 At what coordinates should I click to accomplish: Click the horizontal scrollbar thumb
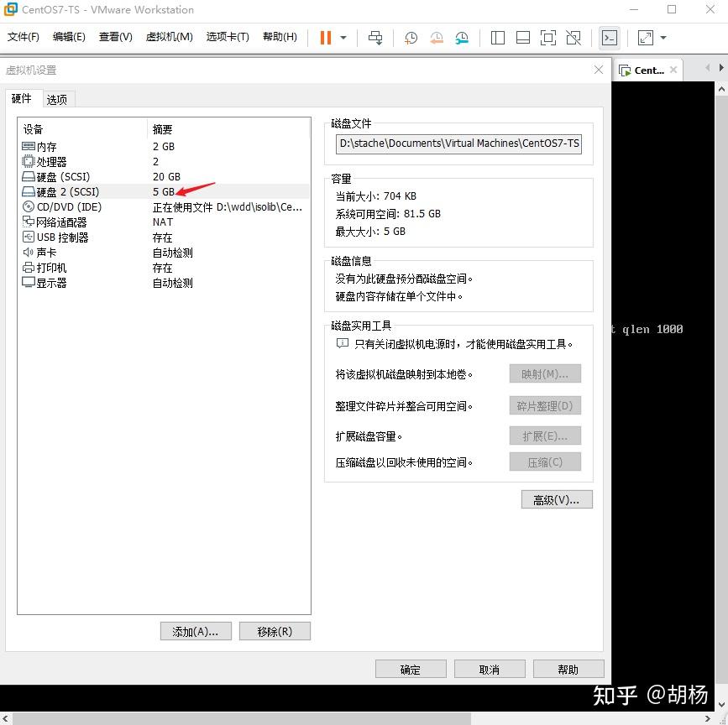[242, 718]
